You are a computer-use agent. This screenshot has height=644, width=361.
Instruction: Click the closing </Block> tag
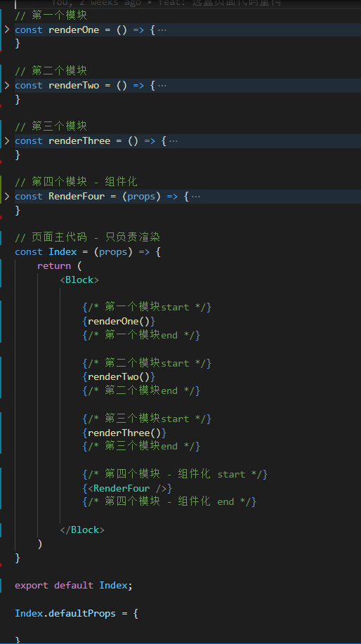(x=82, y=530)
